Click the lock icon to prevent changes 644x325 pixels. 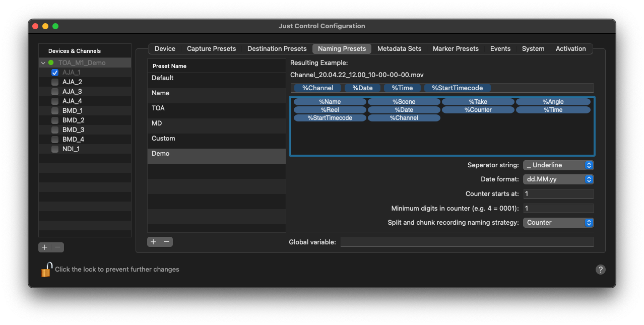click(x=46, y=270)
